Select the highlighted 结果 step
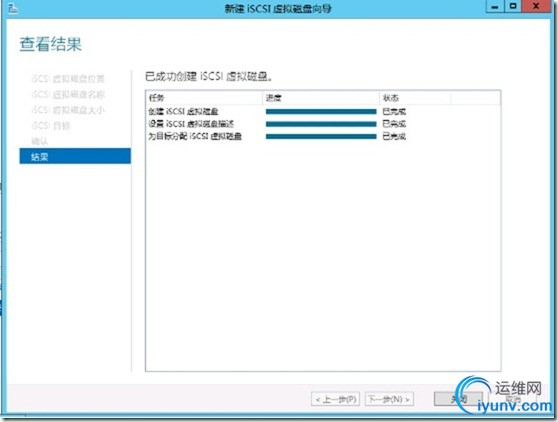Image resolution: width=558 pixels, height=422 pixels. click(75, 156)
